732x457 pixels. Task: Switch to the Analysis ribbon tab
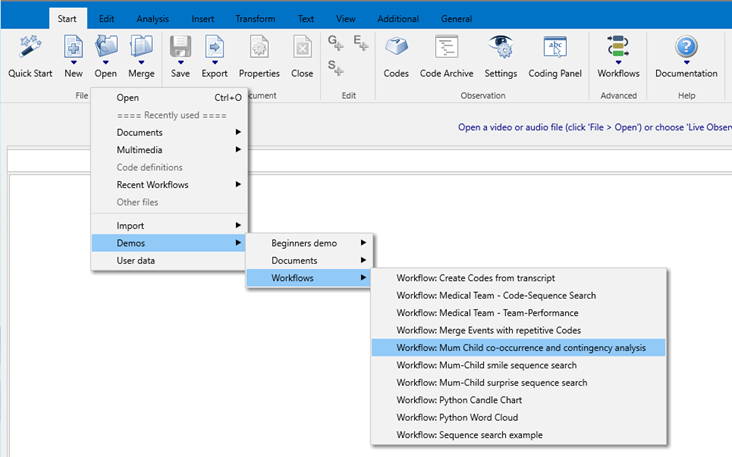(153, 19)
